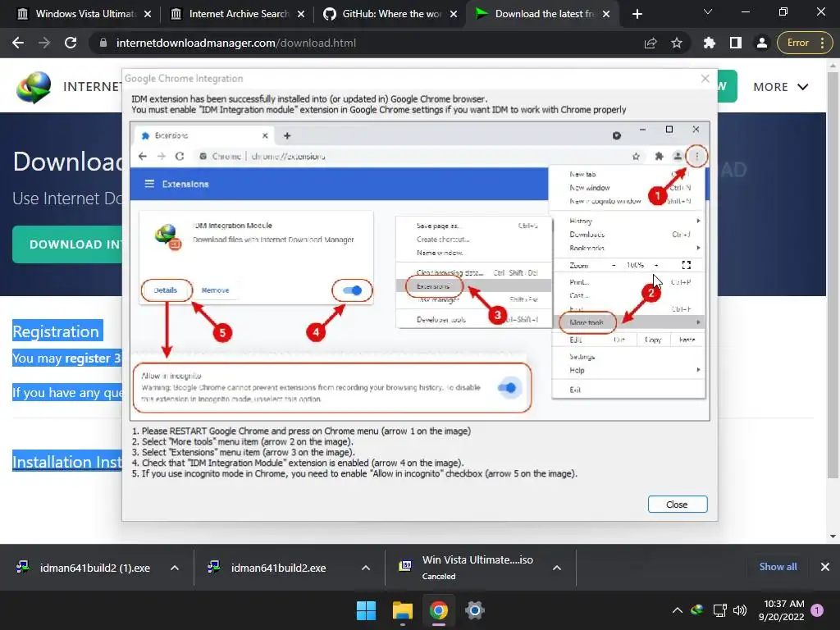840x630 pixels.
Task: Click the Internet Download Manager logo
Action: point(33,86)
